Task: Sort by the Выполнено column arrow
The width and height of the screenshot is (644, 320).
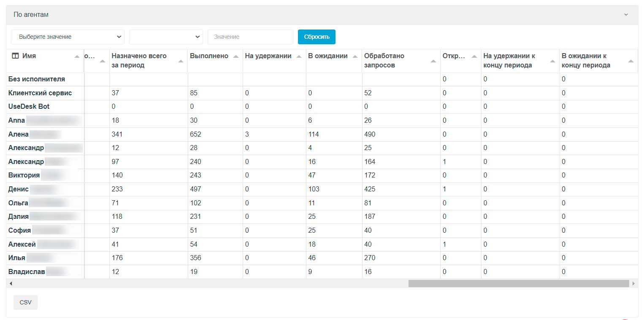Action: click(235, 56)
